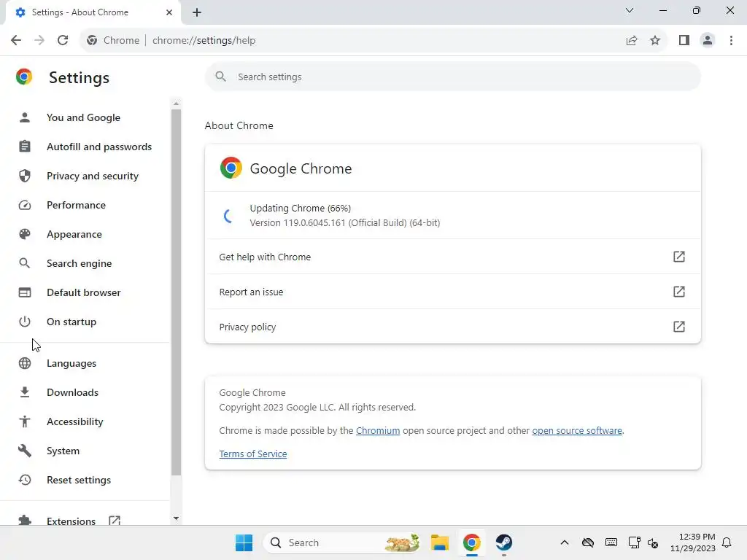Image resolution: width=747 pixels, height=560 pixels.
Task: Click the Reset settings history icon
Action: click(x=25, y=480)
